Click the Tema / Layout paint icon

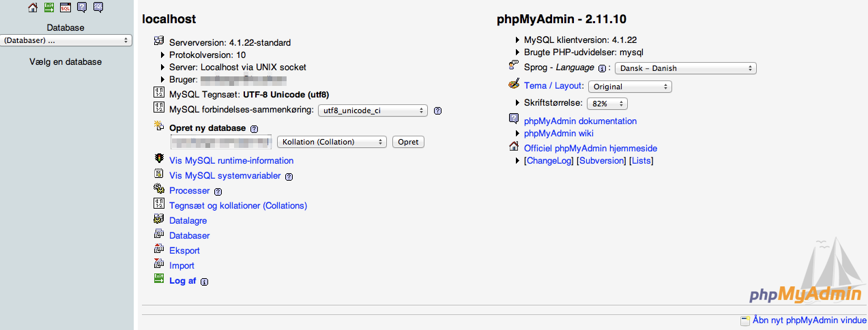[514, 85]
